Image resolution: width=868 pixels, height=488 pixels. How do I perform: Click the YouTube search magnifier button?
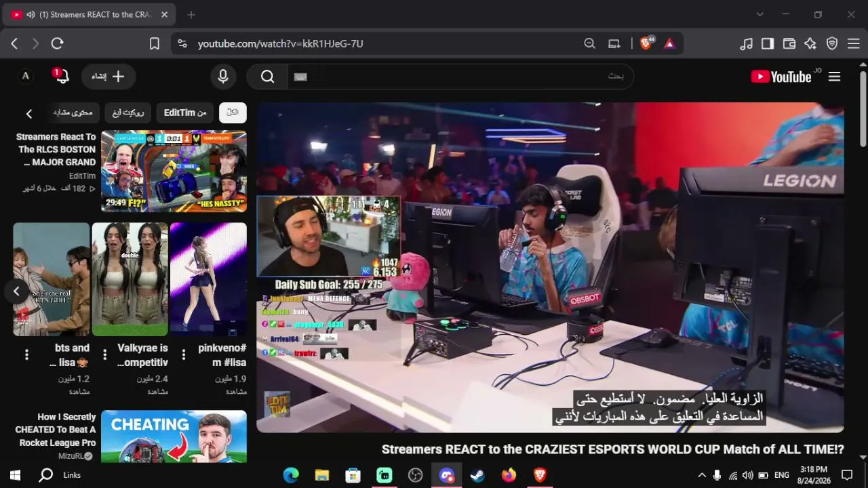tap(268, 77)
